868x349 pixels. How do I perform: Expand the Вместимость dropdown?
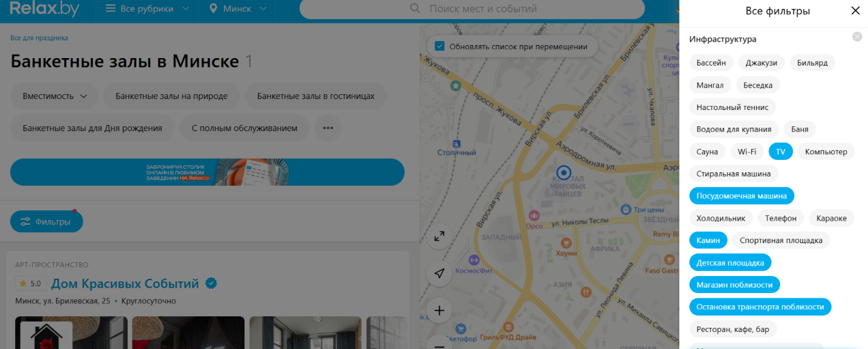pos(55,96)
